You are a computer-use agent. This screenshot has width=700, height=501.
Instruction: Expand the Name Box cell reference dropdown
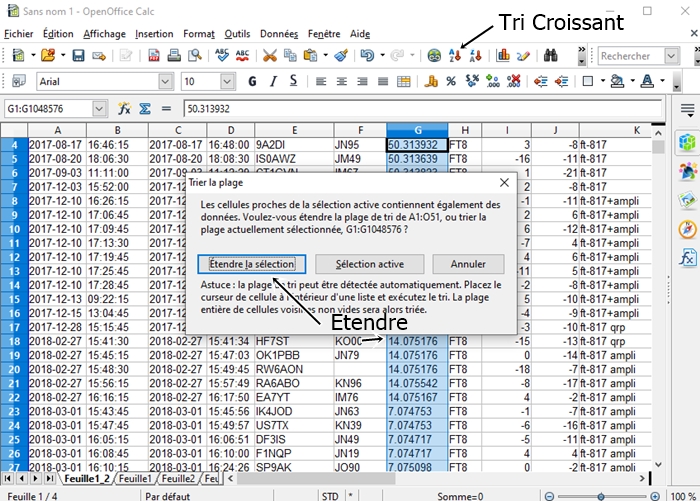pyautogui.click(x=99, y=109)
